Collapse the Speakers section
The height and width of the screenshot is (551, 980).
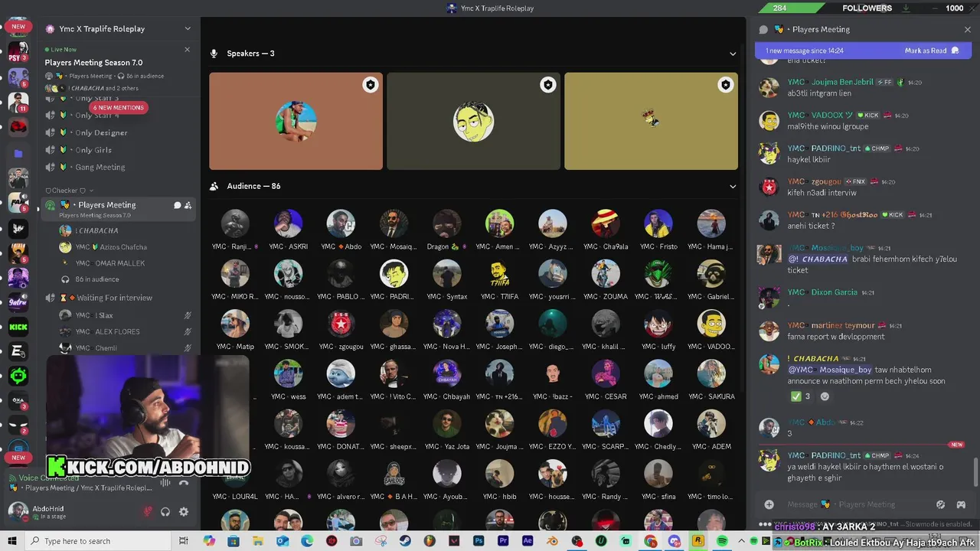click(x=733, y=54)
